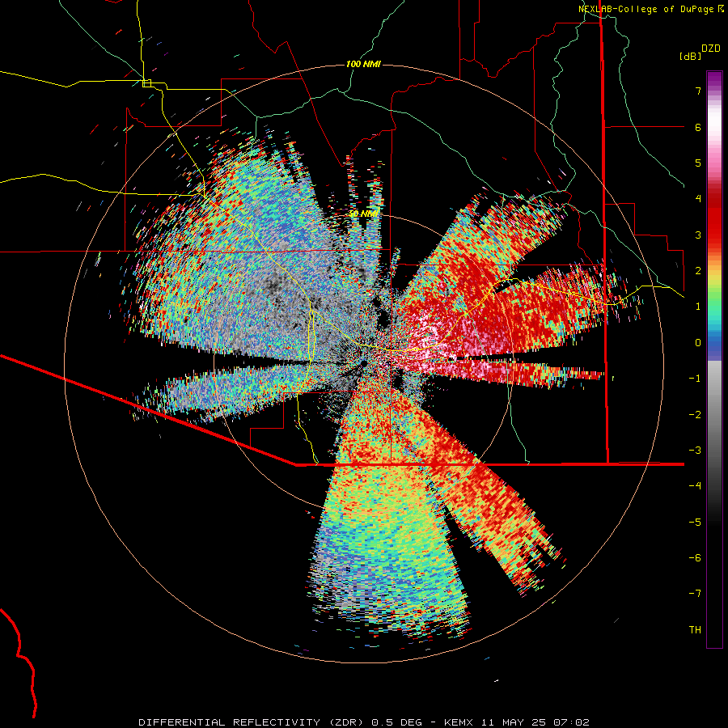Click the TH threshold label on the scale
728x728 pixels.
[x=695, y=630]
